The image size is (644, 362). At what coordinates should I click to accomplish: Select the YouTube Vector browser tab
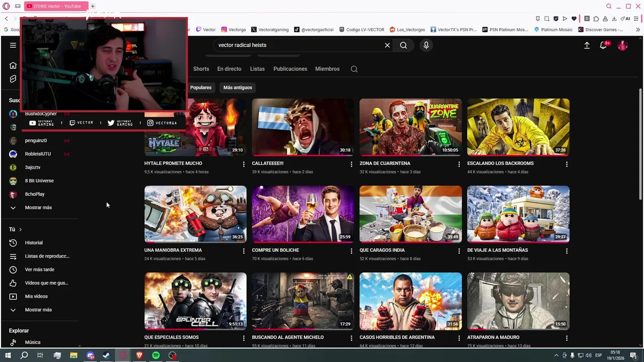[55, 6]
